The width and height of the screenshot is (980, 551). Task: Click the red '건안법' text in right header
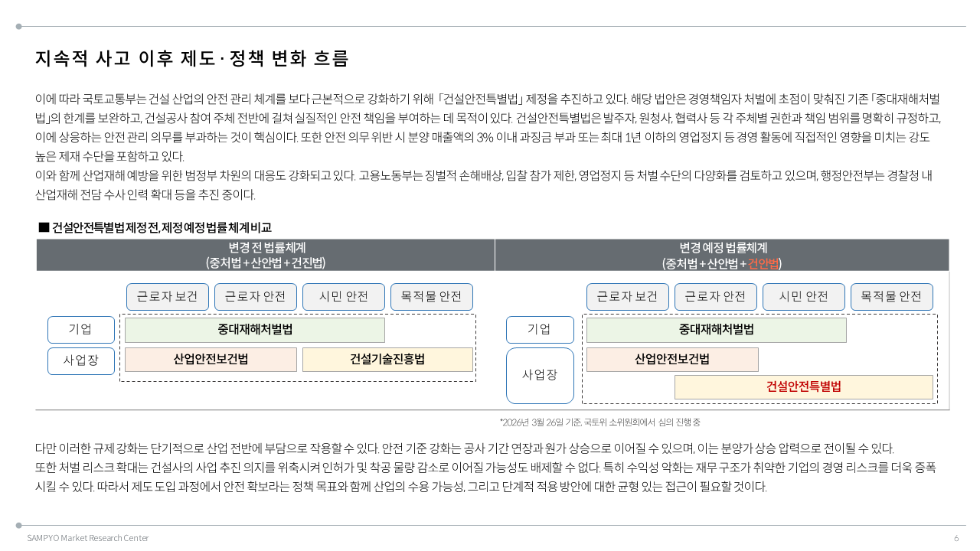click(763, 263)
